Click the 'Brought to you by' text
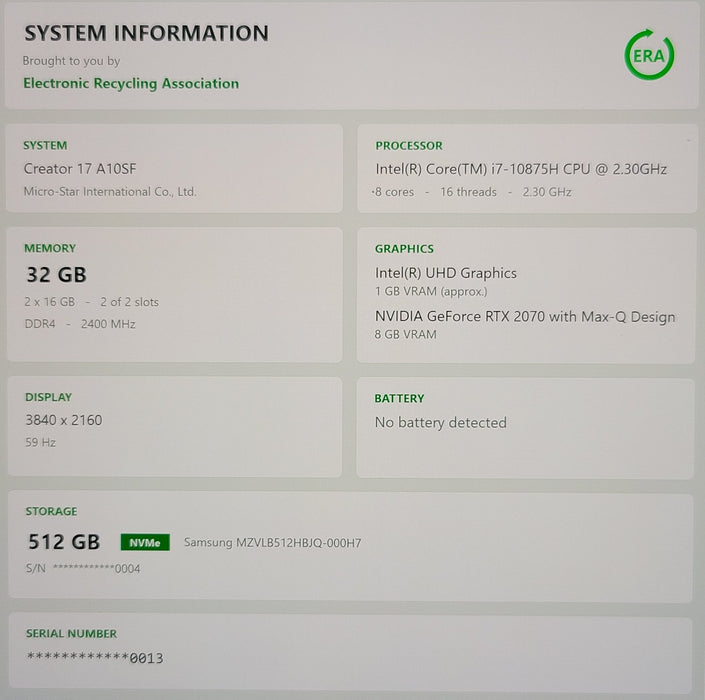The width and height of the screenshot is (705, 700). coord(71,61)
